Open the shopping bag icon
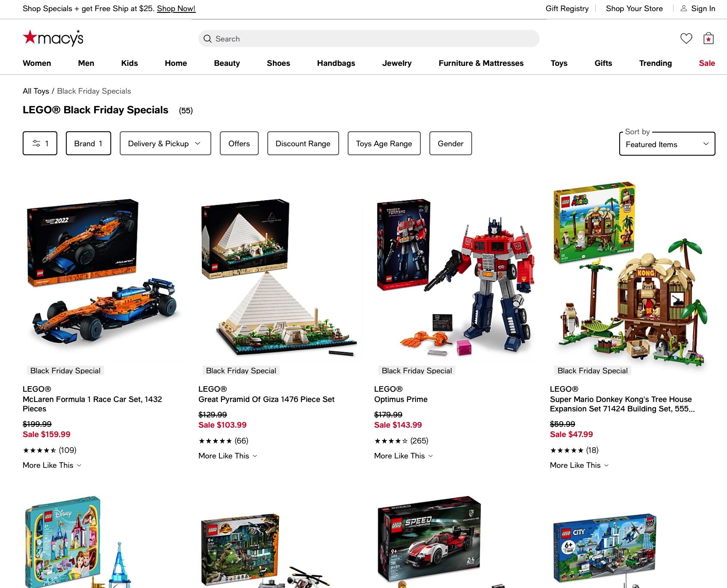The height and width of the screenshot is (588, 727). click(x=709, y=38)
